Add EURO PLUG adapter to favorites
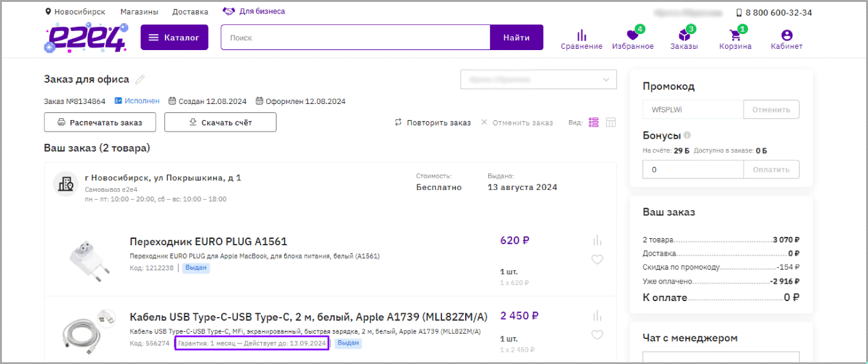 597,260
